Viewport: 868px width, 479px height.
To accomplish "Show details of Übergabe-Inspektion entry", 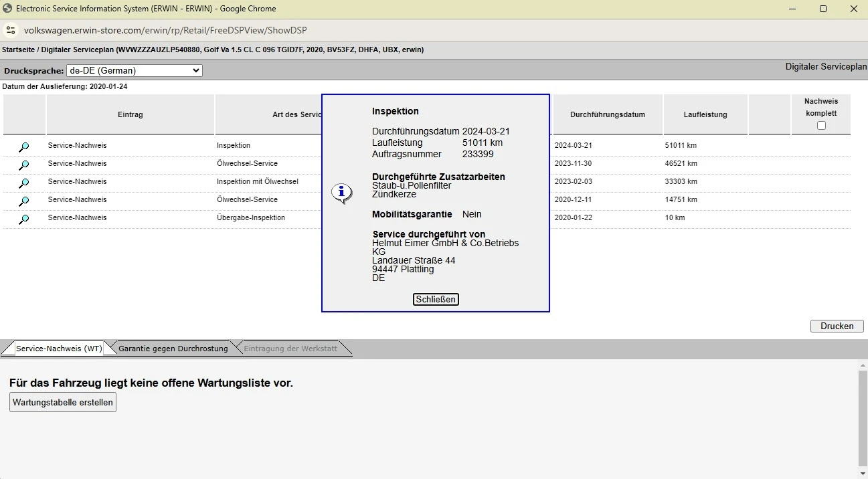I will click(x=24, y=219).
